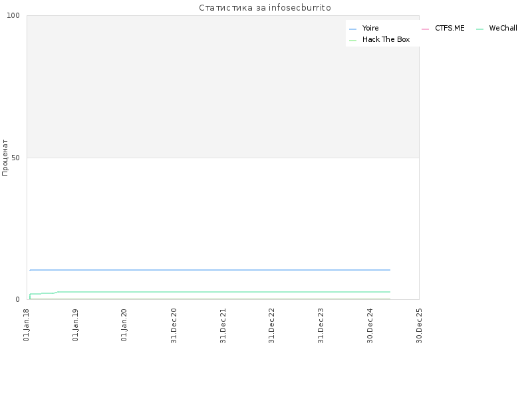Screen dimensions: 532x399
Task: Click the 50 value on y-axis
Action: click(15, 158)
